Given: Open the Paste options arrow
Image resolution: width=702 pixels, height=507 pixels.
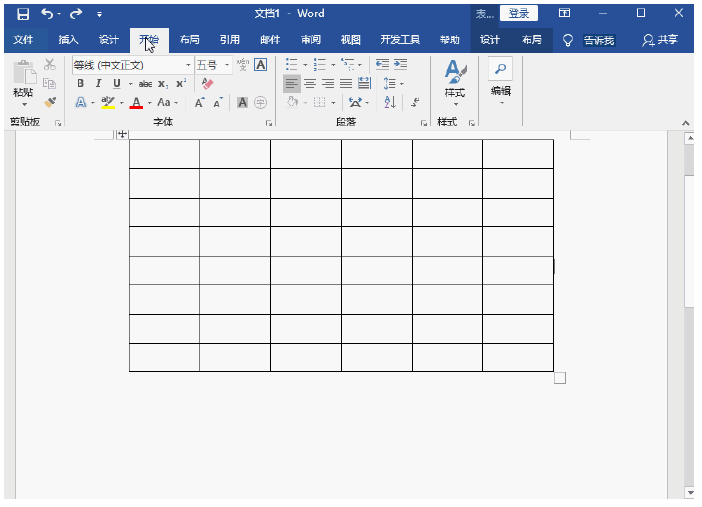Looking at the screenshot, I should [24, 104].
